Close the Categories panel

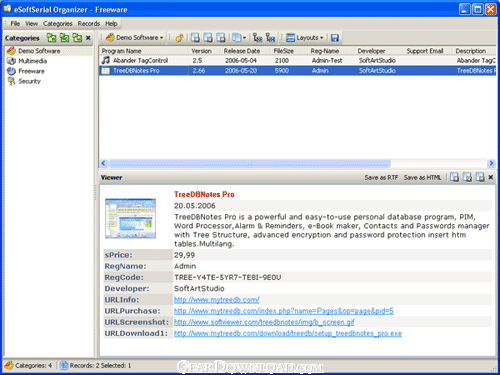88,38
